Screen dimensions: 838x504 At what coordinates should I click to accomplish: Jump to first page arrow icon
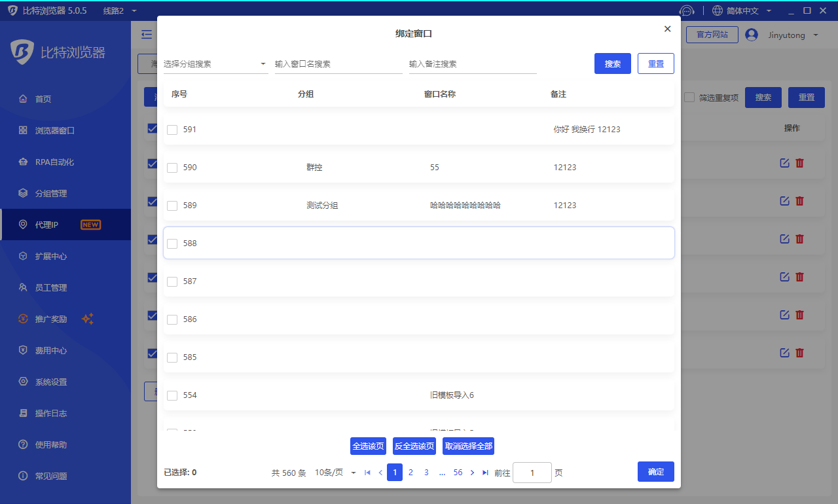367,473
